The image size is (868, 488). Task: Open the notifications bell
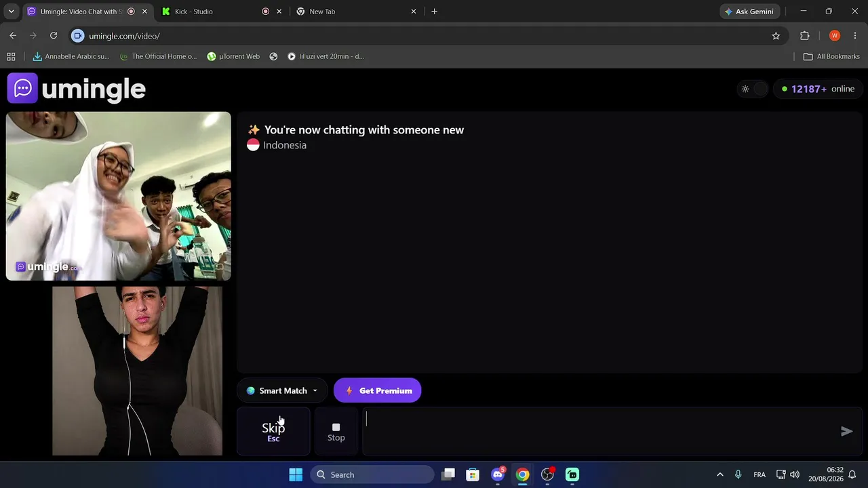(x=852, y=474)
